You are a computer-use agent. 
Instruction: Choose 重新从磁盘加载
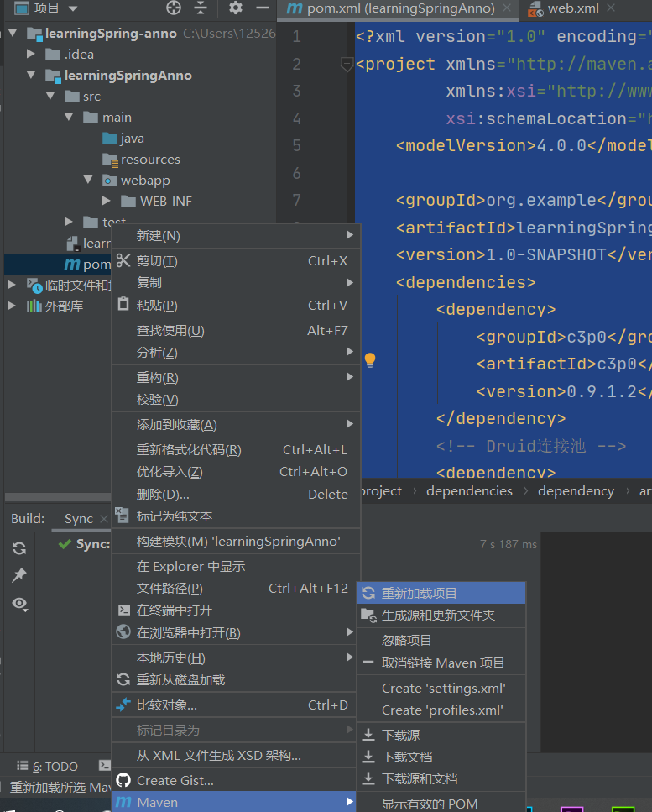click(236, 679)
